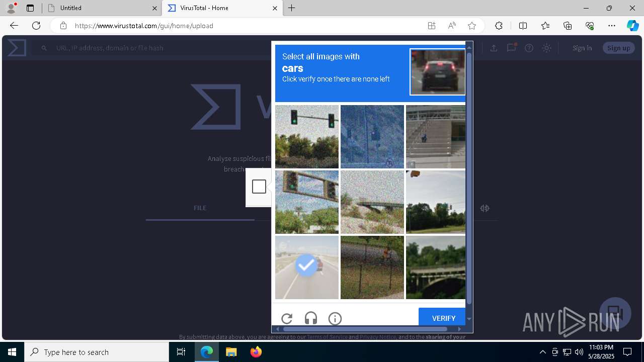Click the Sign up button

pos(618,48)
